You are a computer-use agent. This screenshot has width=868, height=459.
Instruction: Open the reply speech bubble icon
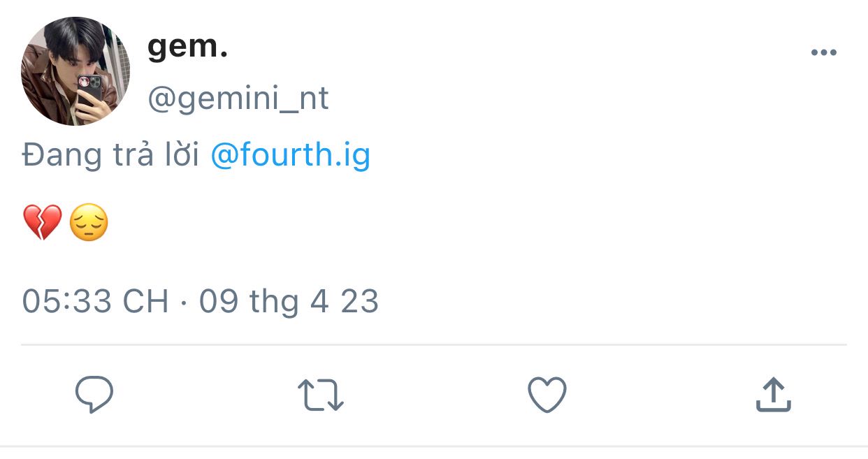pyautogui.click(x=94, y=395)
